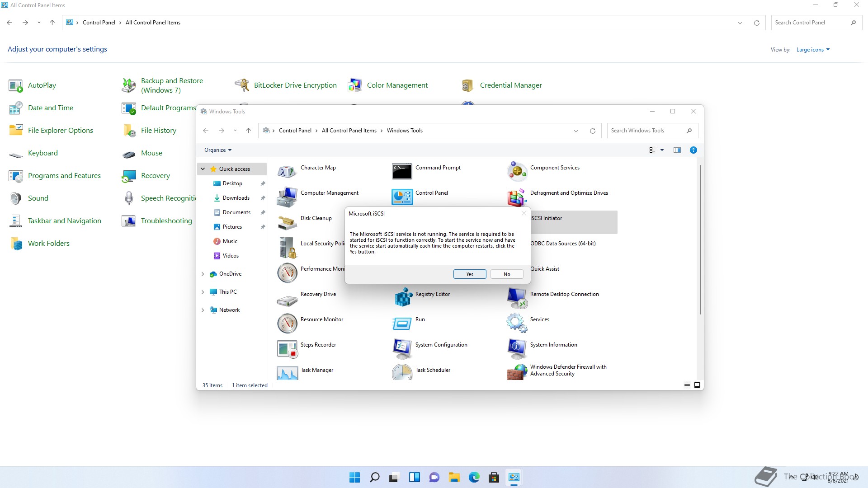Select Videos in navigation pane

pos(231,256)
